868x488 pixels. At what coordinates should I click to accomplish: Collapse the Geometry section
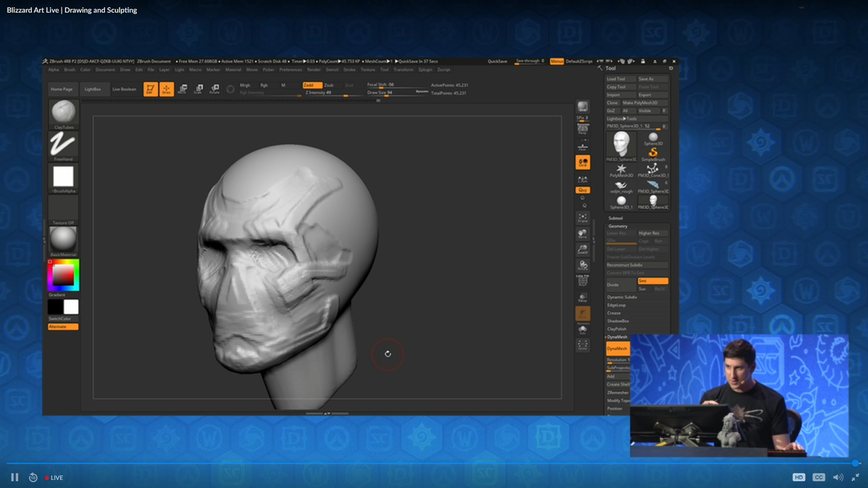click(618, 226)
